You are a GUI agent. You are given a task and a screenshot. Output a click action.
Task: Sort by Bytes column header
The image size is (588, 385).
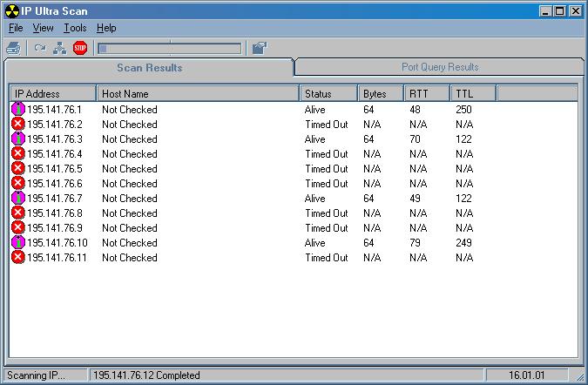pos(381,93)
